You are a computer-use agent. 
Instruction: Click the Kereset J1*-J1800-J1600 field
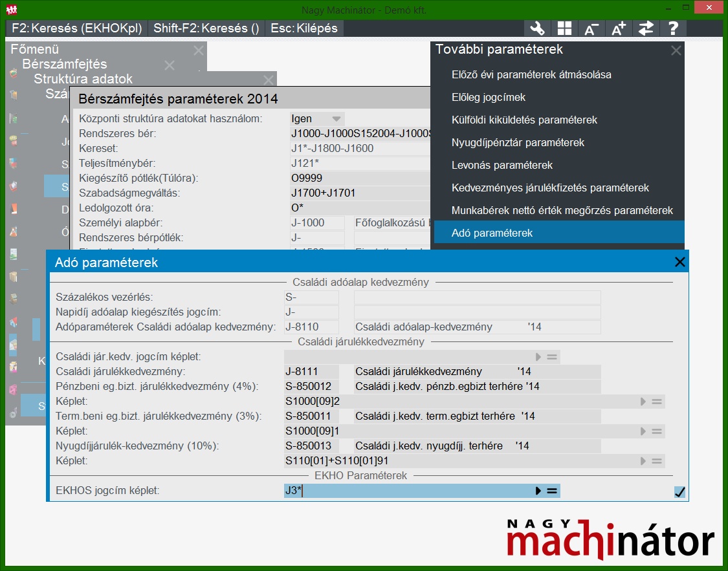[360, 149]
